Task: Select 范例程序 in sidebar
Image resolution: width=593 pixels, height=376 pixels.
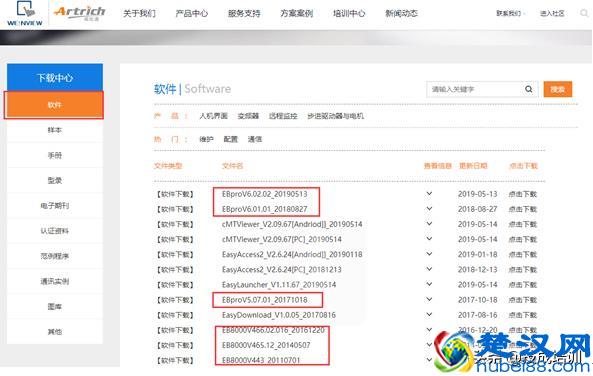Action: pos(54,256)
